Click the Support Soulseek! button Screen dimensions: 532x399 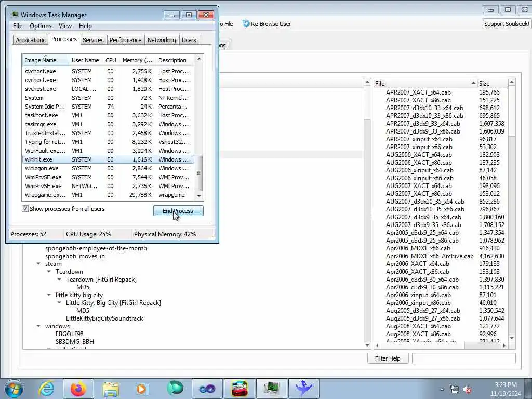point(506,24)
